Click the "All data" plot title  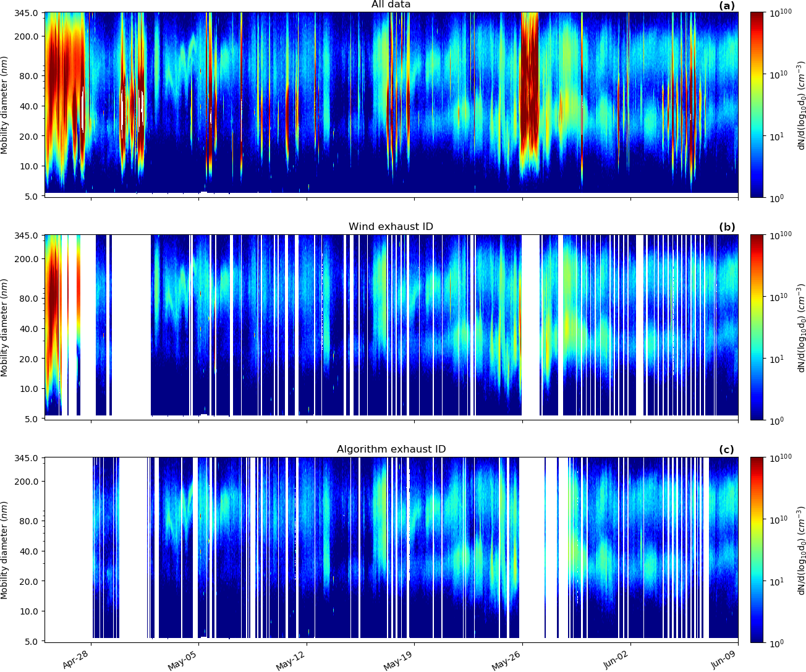391,4
